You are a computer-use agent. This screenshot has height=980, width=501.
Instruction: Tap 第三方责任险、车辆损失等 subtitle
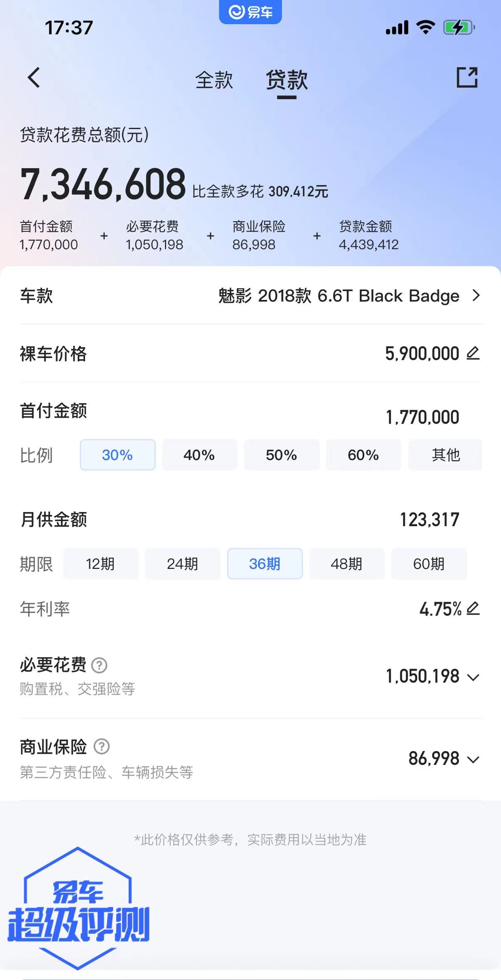106,772
